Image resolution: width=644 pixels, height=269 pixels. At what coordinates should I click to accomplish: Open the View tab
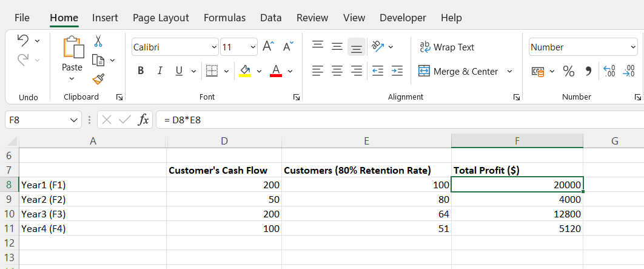point(354,18)
